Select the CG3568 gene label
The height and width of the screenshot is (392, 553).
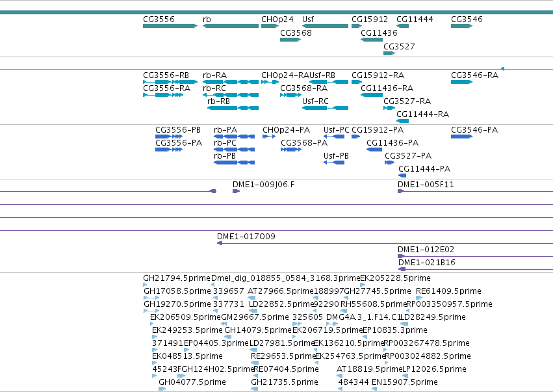click(296, 33)
